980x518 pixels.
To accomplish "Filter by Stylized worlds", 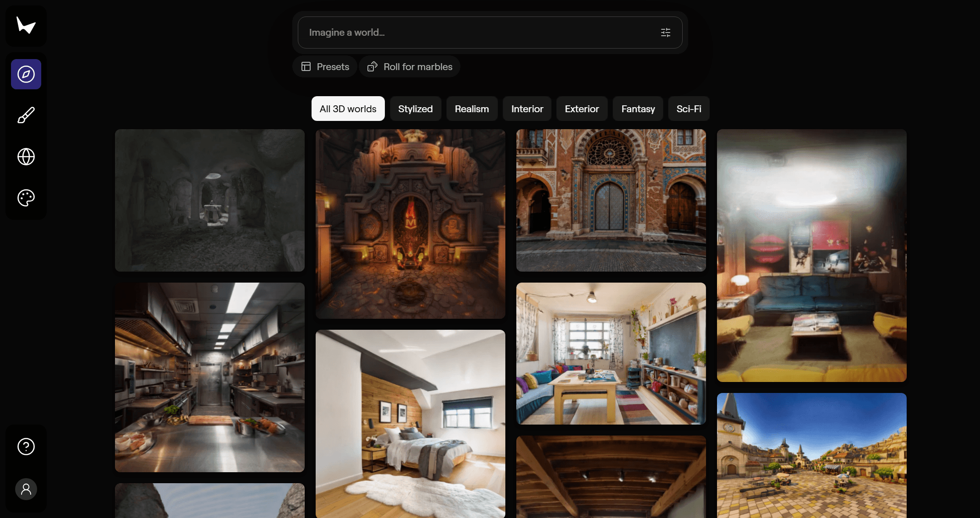I will (x=415, y=109).
